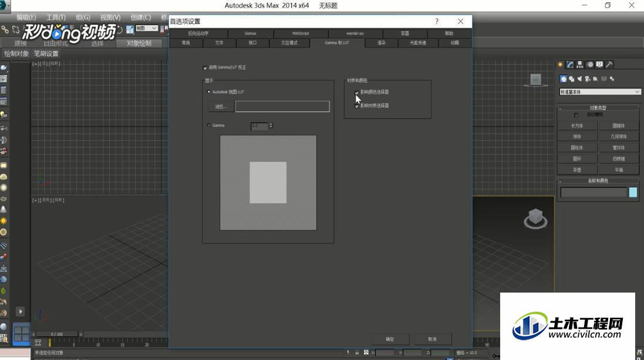Image resolution: width=644 pixels, height=360 pixels.
Task: Click the Gamma value spinner arrows
Action: point(271,125)
